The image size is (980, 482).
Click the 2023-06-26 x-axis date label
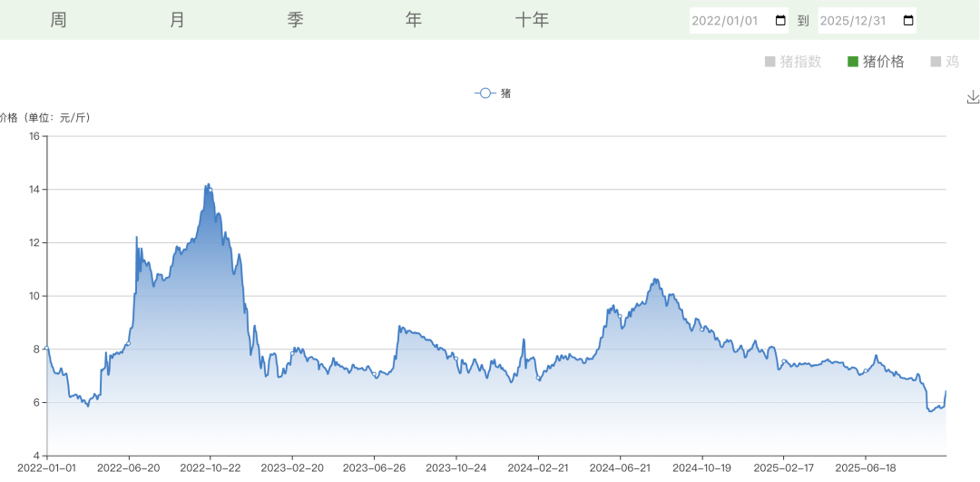click(374, 467)
